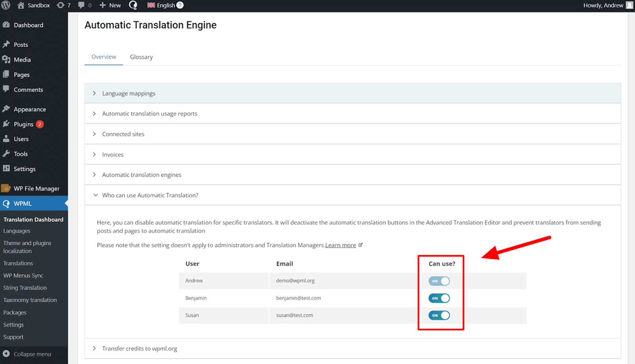The width and height of the screenshot is (635, 364).
Task: Toggle automatic translation for Andrew
Action: point(439,281)
